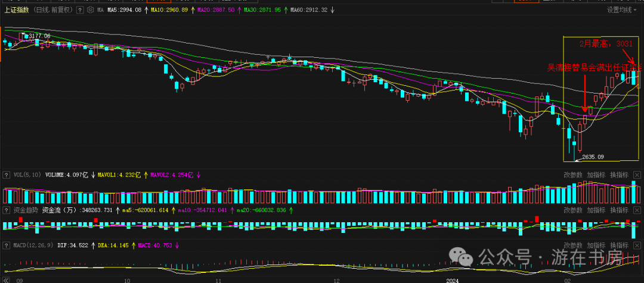The image size is (644, 283).
Task: Click the 资金流(万) 348263.731 value
Action: (x=78, y=210)
